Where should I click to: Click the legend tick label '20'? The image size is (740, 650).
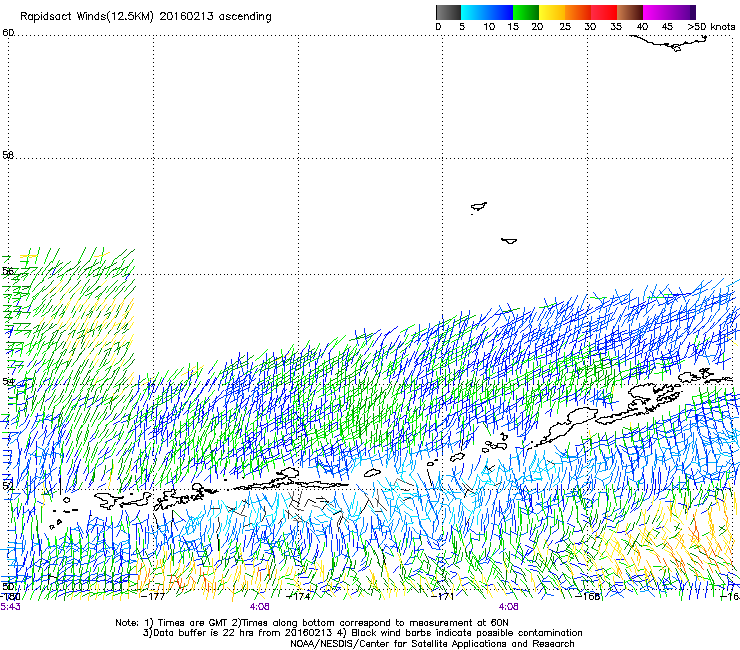[537, 26]
